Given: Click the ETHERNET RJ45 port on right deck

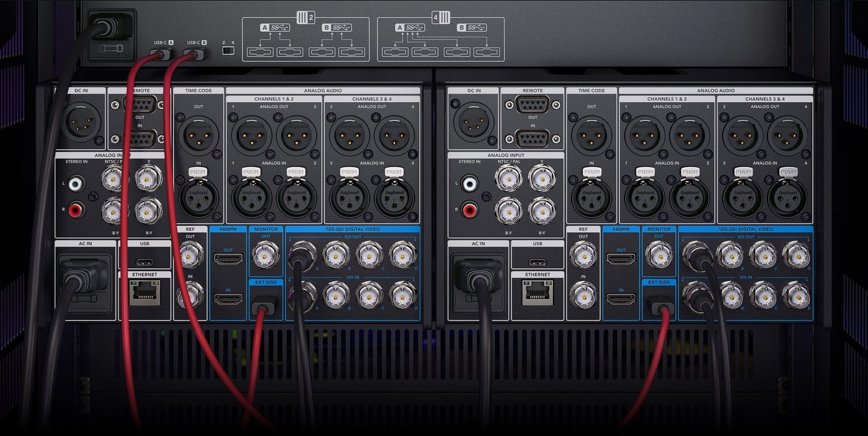Looking at the screenshot, I should point(537,292).
